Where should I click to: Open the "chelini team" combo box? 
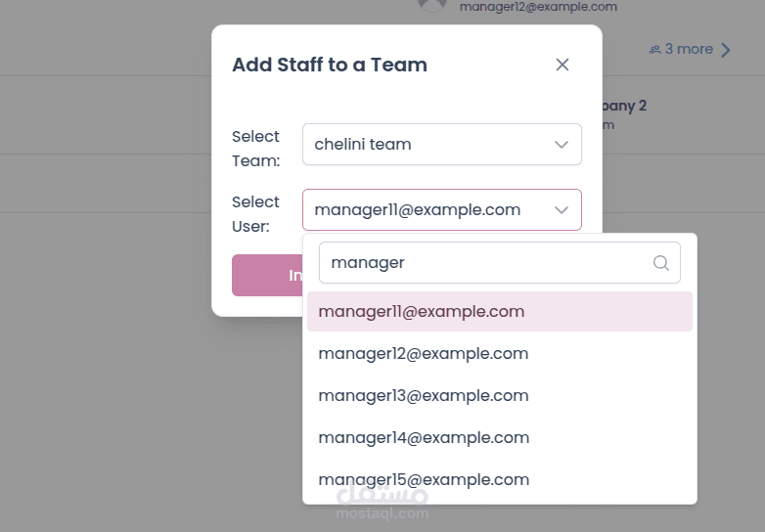point(430,145)
